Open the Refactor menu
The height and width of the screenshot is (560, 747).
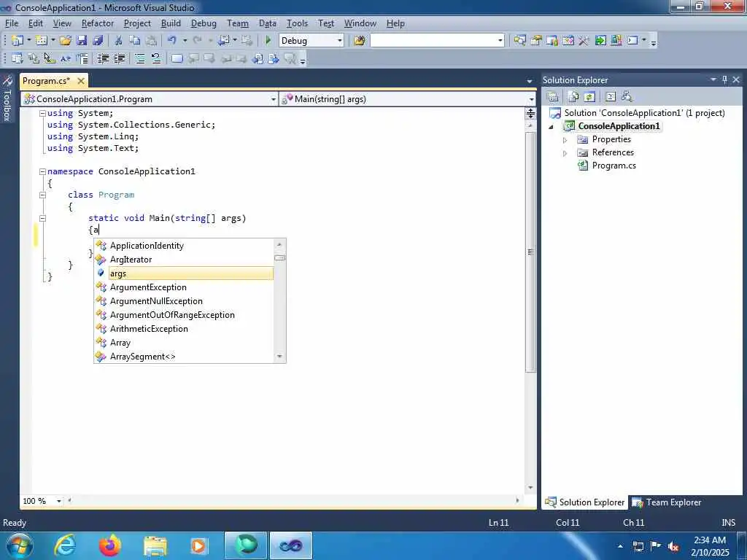coord(98,23)
